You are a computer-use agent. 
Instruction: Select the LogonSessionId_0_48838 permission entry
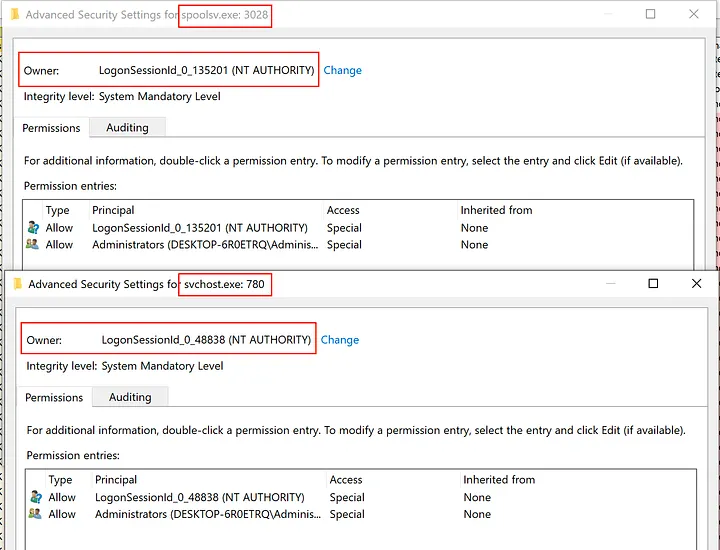point(199,497)
